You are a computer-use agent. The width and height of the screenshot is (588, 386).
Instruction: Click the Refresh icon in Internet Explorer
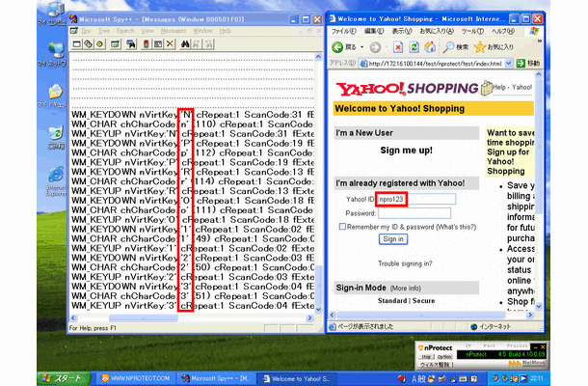coord(414,47)
